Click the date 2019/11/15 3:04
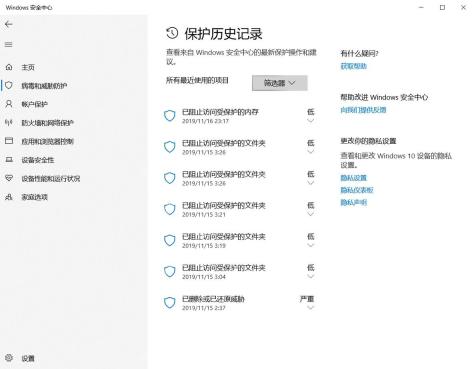Image resolution: width=472 pixels, height=369 pixels. point(204,277)
